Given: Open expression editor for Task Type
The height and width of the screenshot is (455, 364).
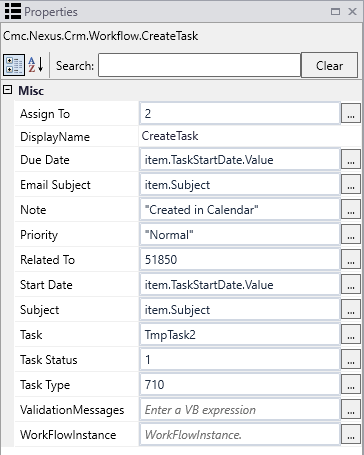Looking at the screenshot, I should (350, 385).
